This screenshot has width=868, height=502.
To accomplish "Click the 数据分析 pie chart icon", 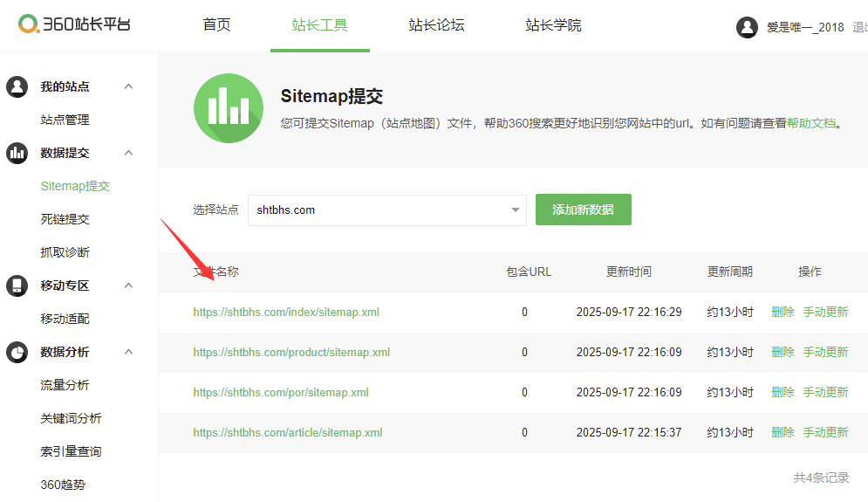I will (17, 353).
